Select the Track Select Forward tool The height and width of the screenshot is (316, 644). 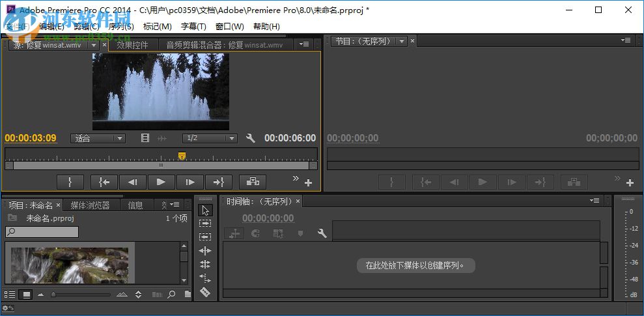(205, 223)
